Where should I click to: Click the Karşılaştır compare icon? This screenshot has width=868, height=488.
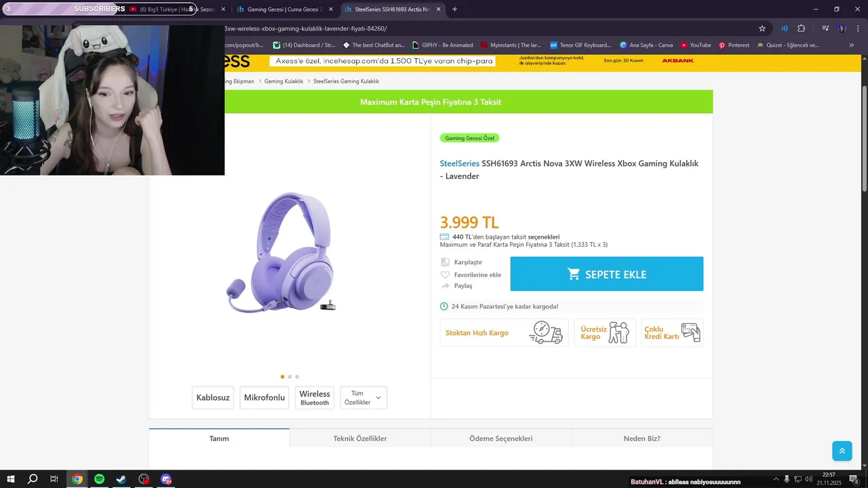445,262
